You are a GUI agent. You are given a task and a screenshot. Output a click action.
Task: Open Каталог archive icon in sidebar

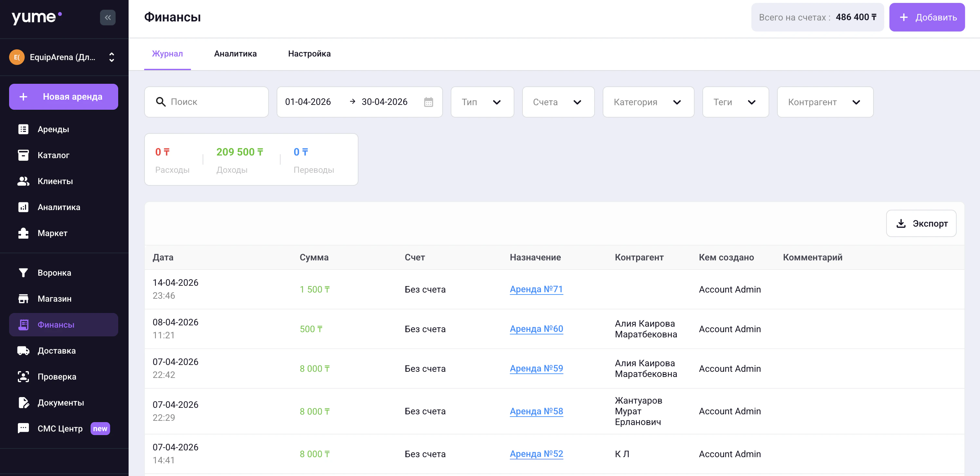[23, 155]
